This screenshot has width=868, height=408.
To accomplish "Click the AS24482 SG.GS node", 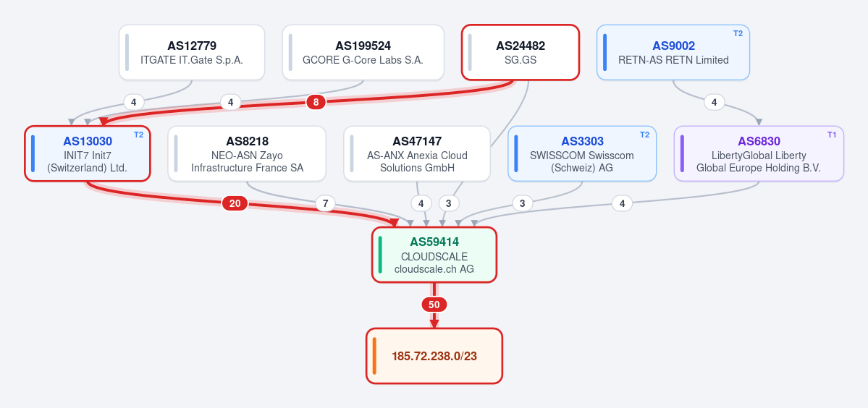I will 521,53.
